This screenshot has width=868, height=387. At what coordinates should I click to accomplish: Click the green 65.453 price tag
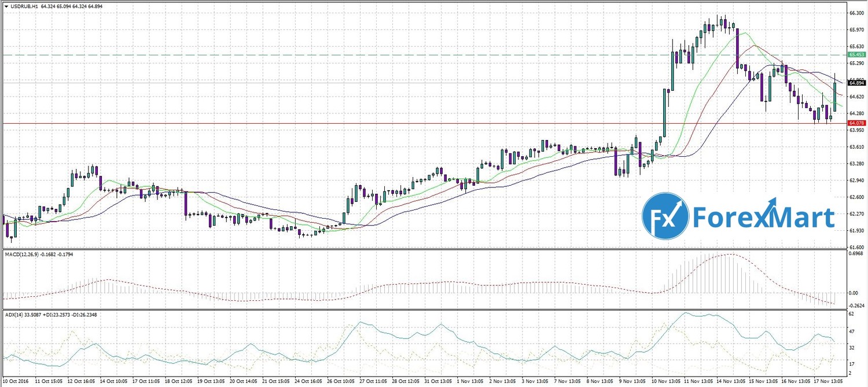coord(856,54)
